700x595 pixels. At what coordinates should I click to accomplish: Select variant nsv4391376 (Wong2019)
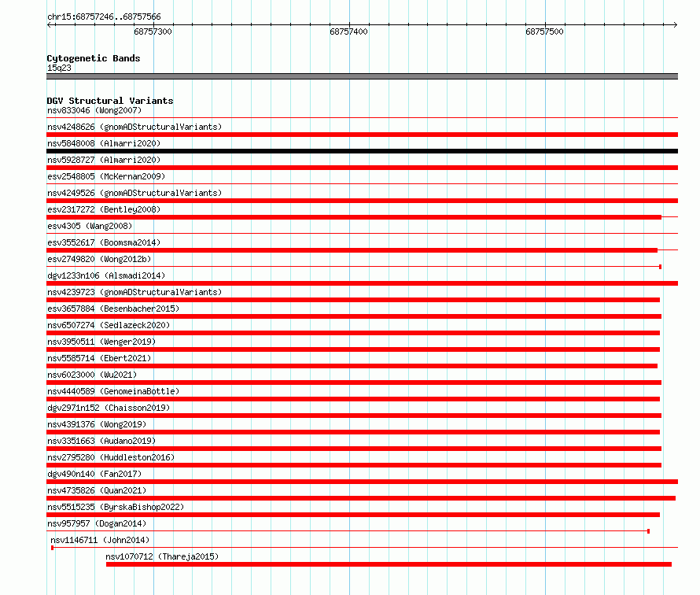pyautogui.click(x=97, y=424)
